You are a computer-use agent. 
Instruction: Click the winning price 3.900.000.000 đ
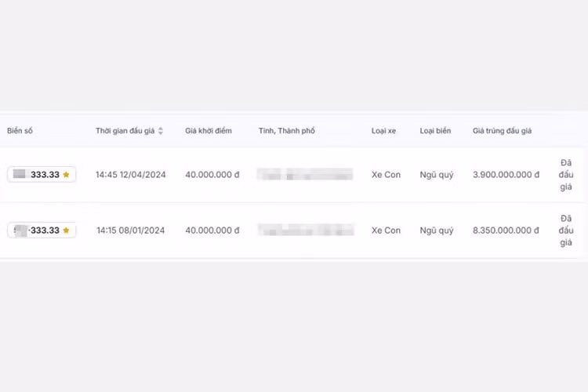(506, 175)
